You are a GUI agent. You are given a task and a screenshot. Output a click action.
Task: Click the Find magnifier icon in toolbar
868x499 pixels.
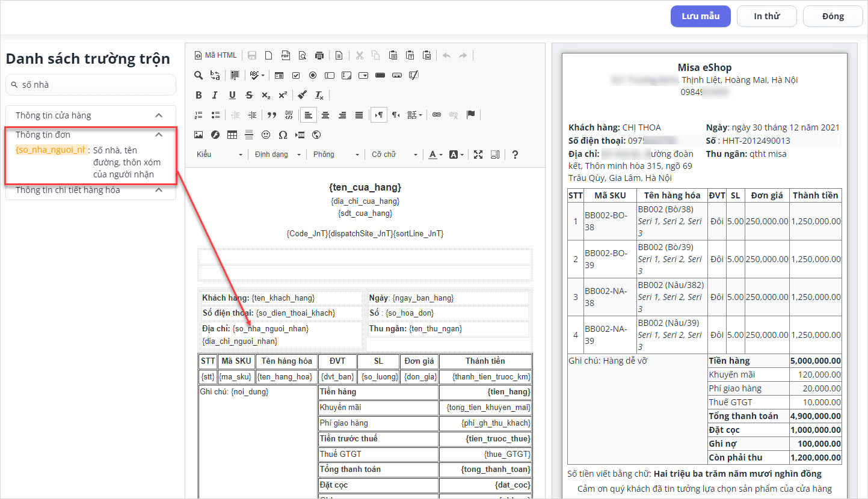[199, 75]
